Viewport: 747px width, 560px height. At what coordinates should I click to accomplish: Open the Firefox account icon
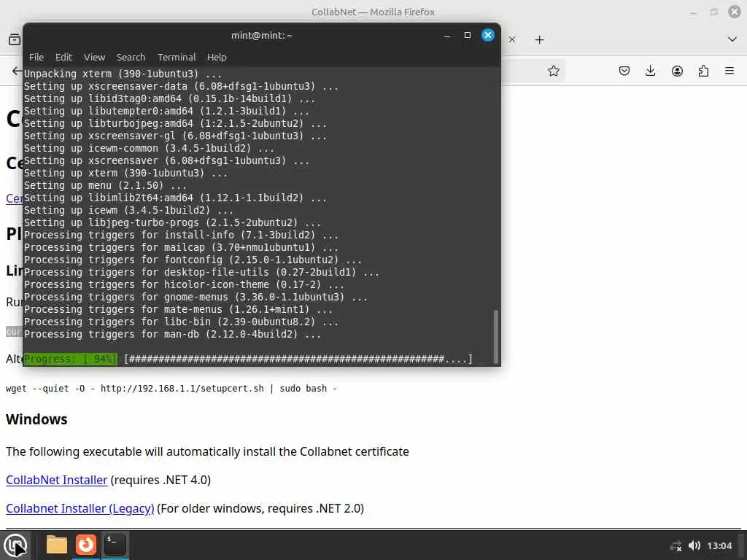[677, 71]
